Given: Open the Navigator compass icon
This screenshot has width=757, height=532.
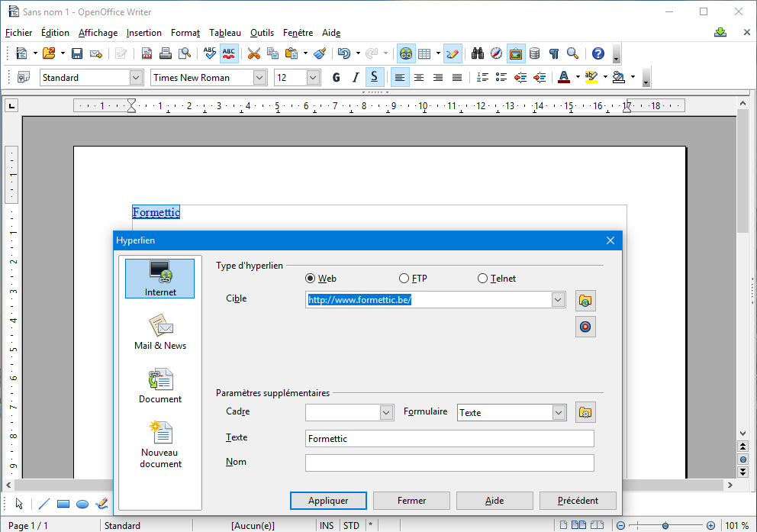Looking at the screenshot, I should pos(496,53).
